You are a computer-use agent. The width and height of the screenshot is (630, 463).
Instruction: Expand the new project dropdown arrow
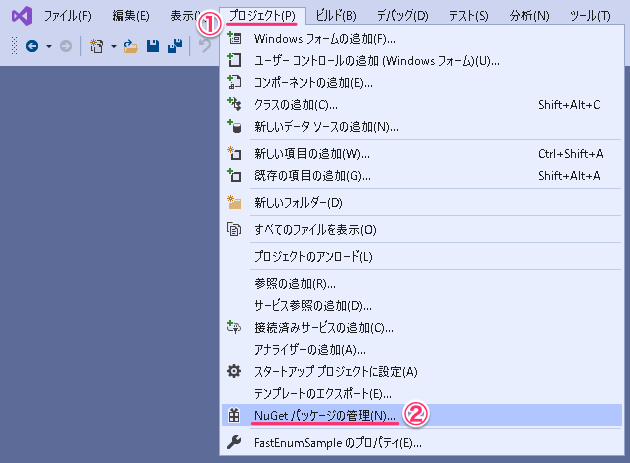pyautogui.click(x=114, y=46)
